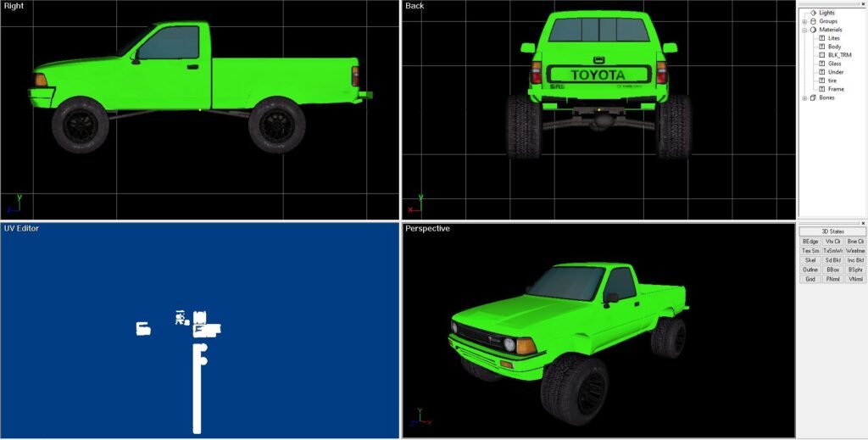Close the 3D States panel
Image resolution: width=868 pixels, height=440 pixels.
pyautogui.click(x=862, y=222)
